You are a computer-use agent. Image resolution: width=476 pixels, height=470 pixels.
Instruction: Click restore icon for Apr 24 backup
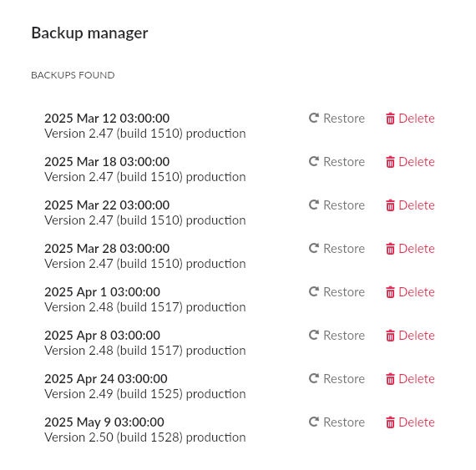[314, 378]
